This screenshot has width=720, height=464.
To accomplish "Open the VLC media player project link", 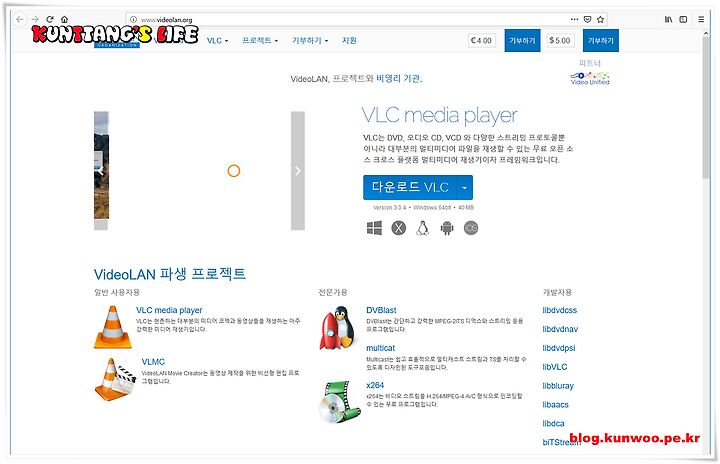I will pyautogui.click(x=169, y=310).
